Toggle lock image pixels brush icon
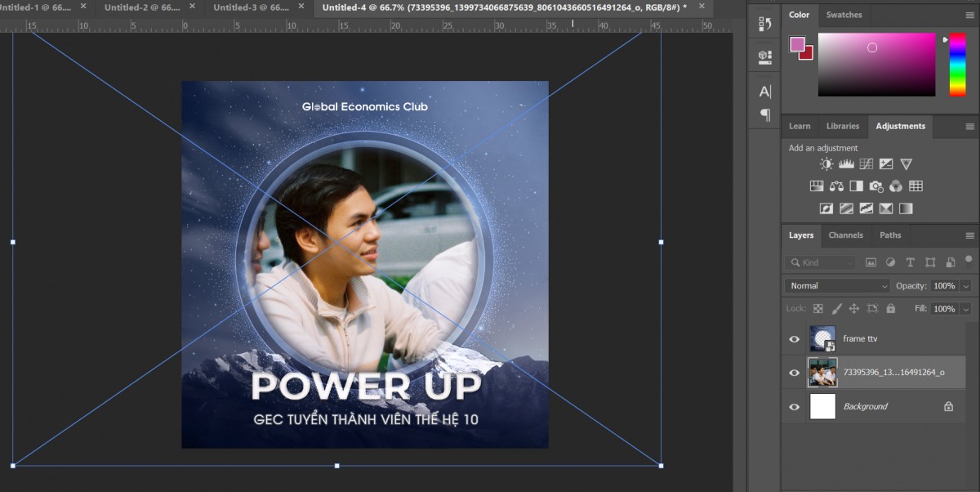Screen dimensions: 980x492 [x=836, y=309]
